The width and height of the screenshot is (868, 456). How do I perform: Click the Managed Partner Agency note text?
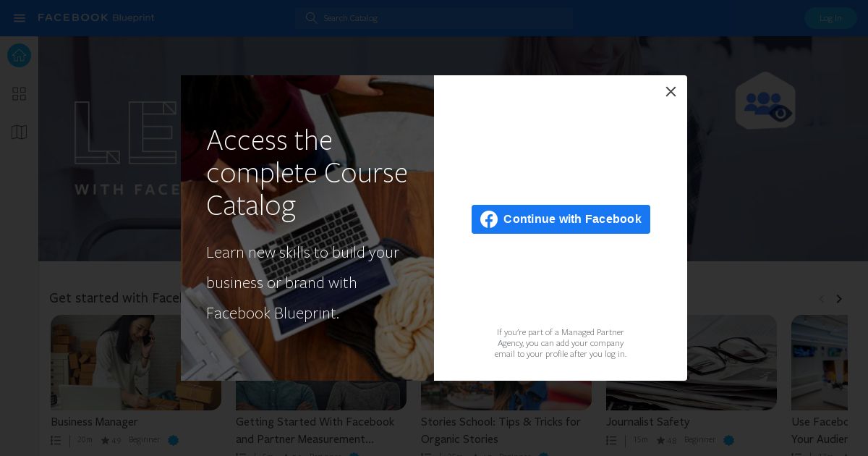561,343
